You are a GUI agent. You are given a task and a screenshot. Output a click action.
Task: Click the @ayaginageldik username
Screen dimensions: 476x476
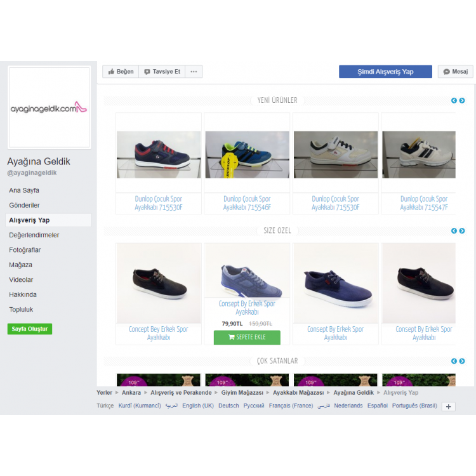[x=32, y=173]
